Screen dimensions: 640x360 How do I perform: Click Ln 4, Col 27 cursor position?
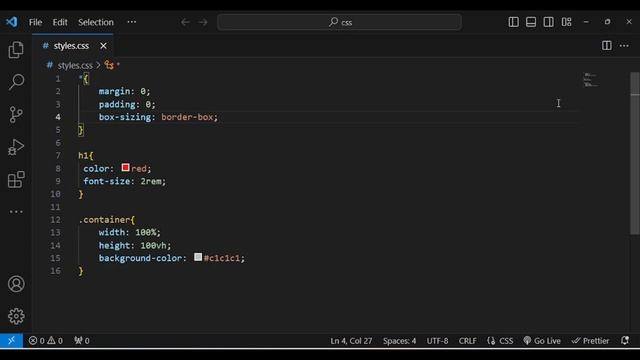pos(351,340)
